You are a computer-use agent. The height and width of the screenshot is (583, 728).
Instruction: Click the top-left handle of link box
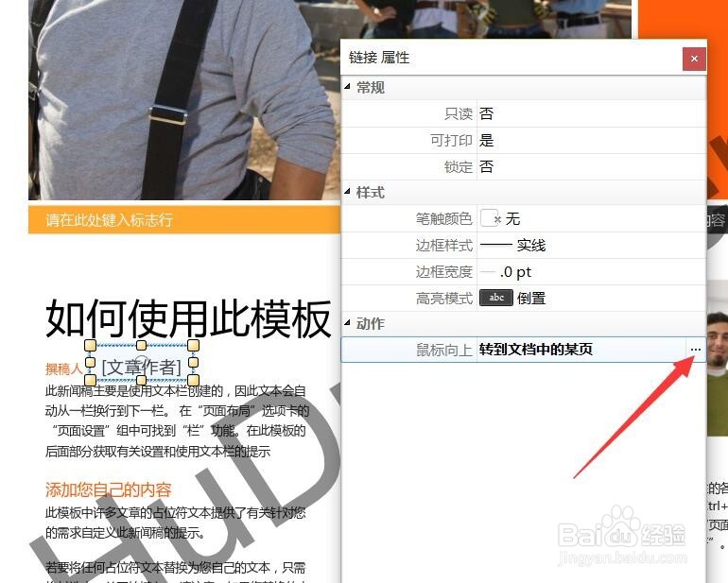(91, 345)
